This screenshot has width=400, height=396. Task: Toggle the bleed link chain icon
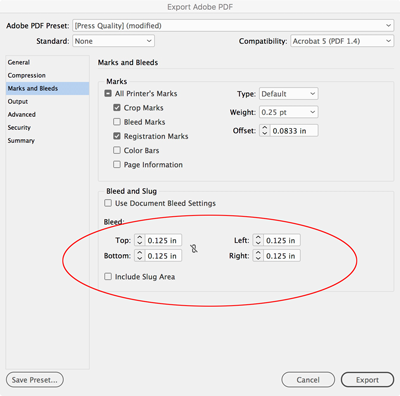point(194,248)
